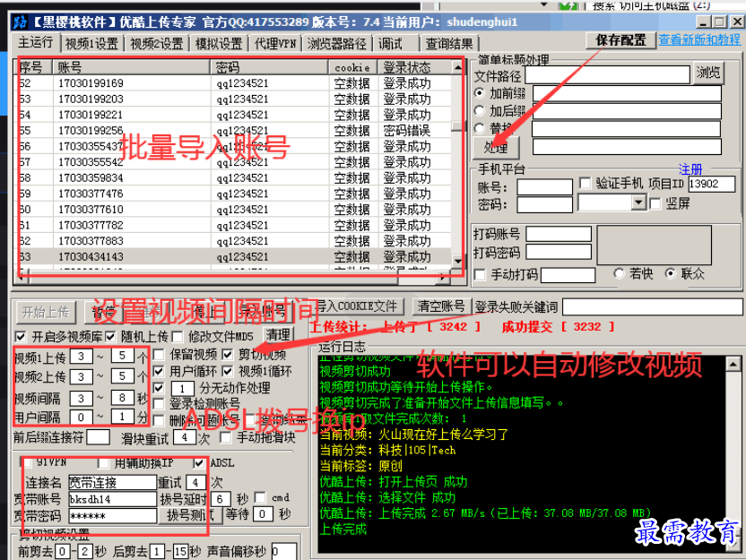
Task: Click the app icon in the title bar
Action: click(20, 22)
